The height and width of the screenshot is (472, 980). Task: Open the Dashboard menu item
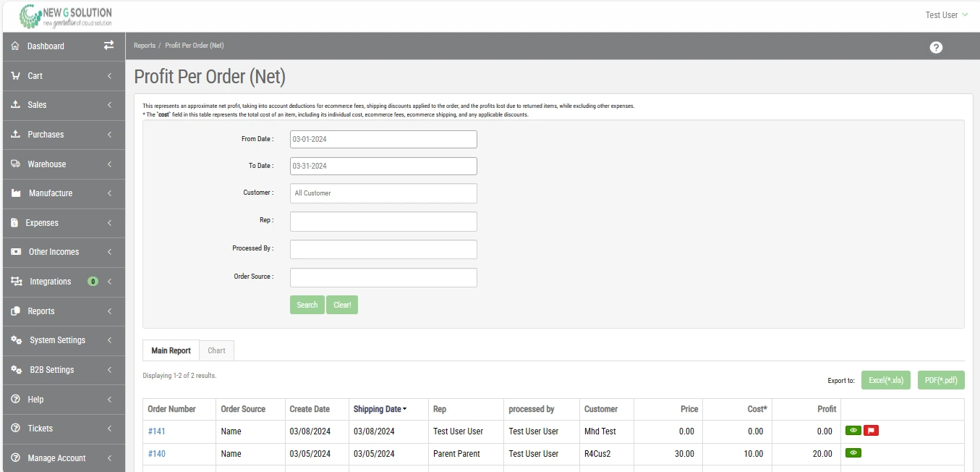tap(64, 46)
